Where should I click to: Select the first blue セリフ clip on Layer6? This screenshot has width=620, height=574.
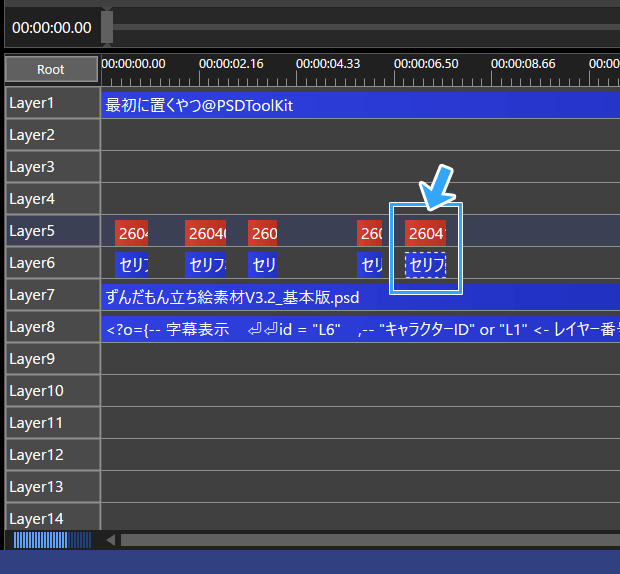click(132, 265)
